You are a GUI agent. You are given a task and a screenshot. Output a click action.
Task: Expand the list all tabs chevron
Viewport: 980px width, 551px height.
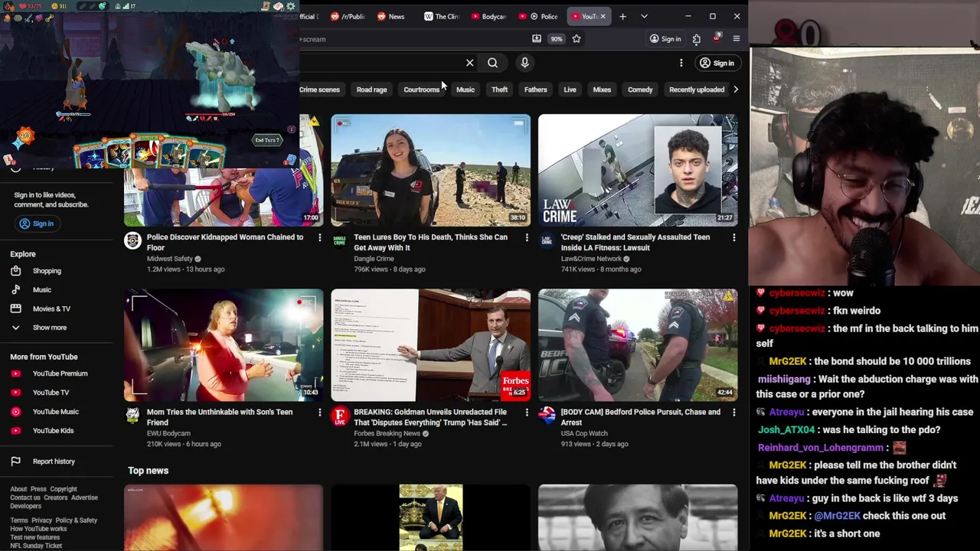click(644, 16)
